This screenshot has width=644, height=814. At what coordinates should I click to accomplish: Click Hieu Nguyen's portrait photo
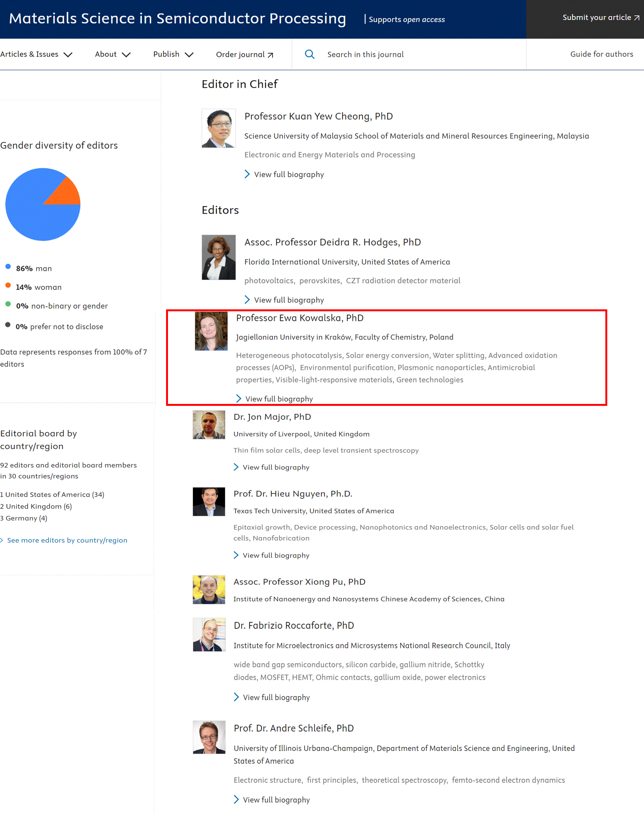209,502
